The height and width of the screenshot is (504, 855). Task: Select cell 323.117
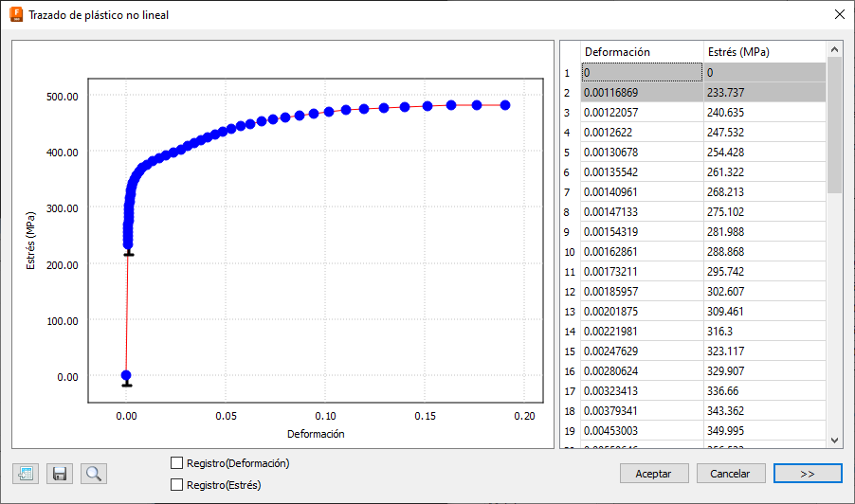[x=765, y=351]
